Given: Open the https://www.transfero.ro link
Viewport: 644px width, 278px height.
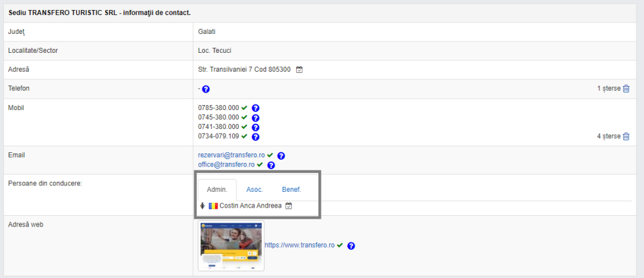Looking at the screenshot, I should click(x=299, y=245).
